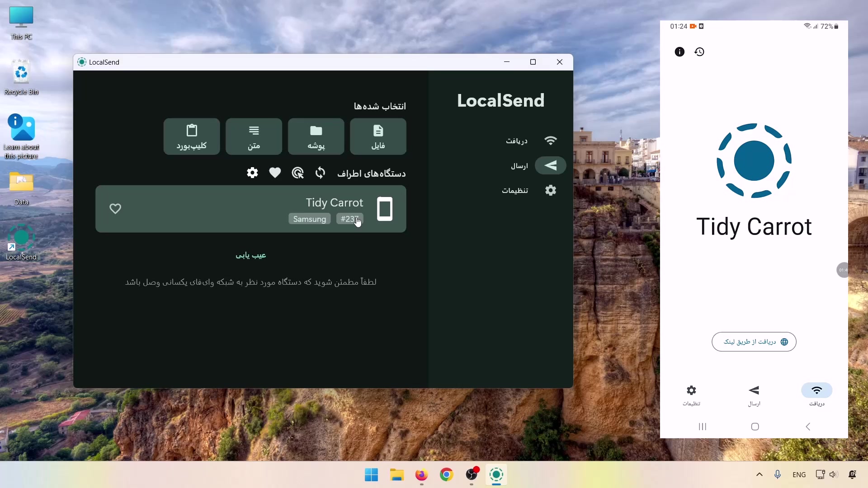Viewport: 868px width, 488px height.
Task: Open File Explorer from taskbar
Action: point(396,475)
